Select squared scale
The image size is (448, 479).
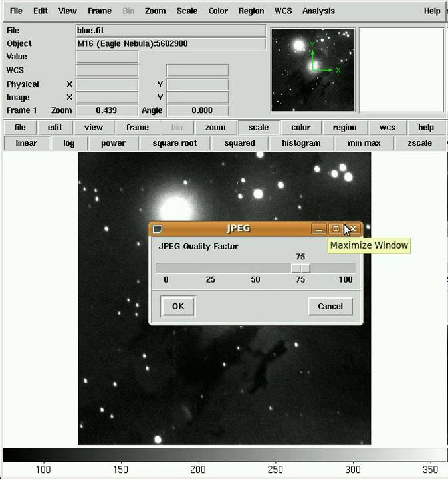pyautogui.click(x=239, y=143)
